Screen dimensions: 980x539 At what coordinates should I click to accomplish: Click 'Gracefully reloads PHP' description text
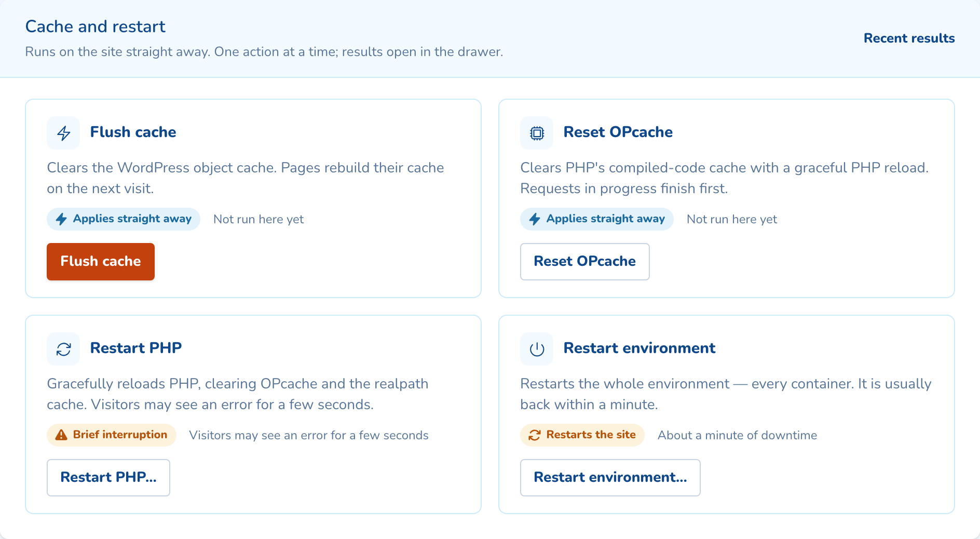pos(238,394)
